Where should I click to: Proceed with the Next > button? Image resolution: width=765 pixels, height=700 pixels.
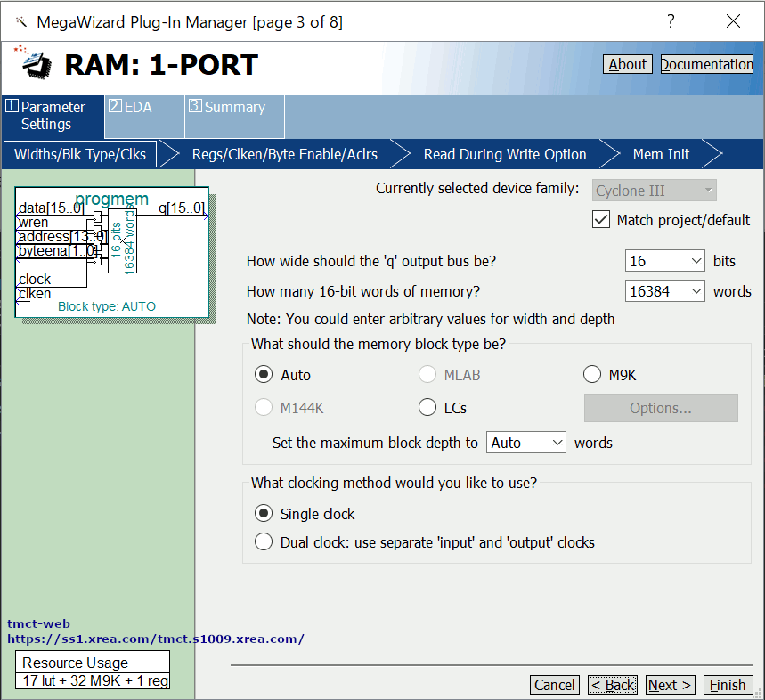[x=670, y=685]
